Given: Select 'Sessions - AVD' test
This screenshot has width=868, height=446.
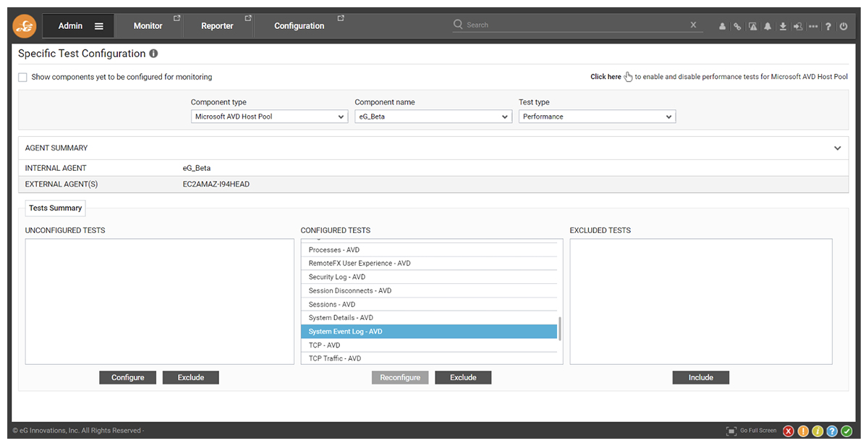Looking at the screenshot, I should (429, 304).
